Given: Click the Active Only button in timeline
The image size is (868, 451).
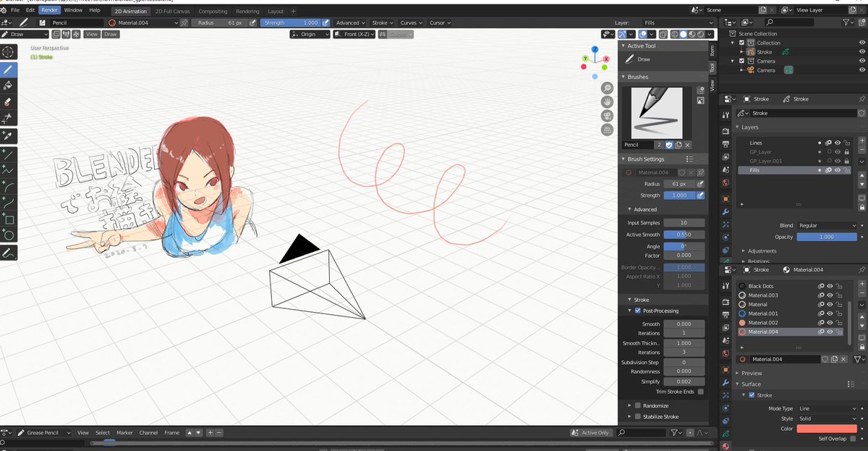Looking at the screenshot, I should coord(592,433).
